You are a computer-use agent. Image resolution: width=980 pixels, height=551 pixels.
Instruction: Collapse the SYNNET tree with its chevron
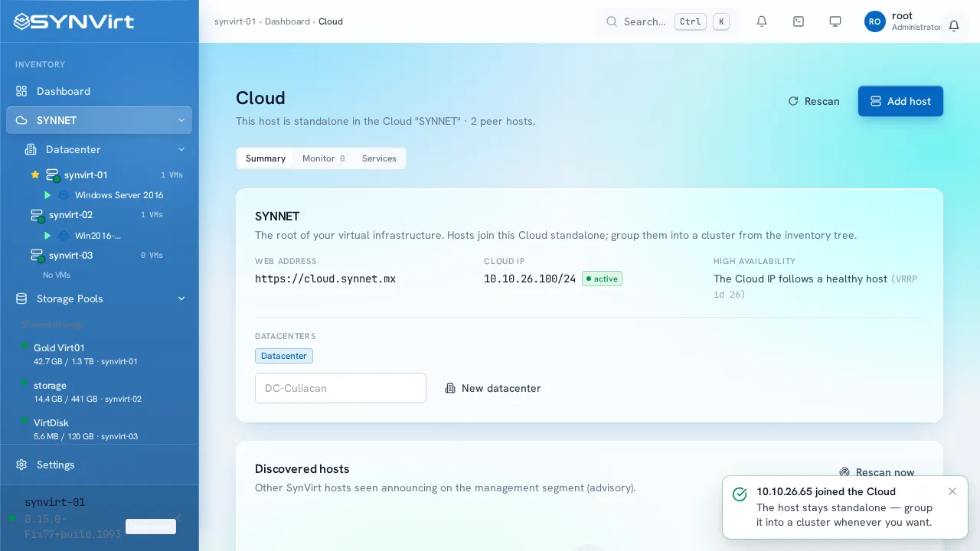tap(181, 120)
